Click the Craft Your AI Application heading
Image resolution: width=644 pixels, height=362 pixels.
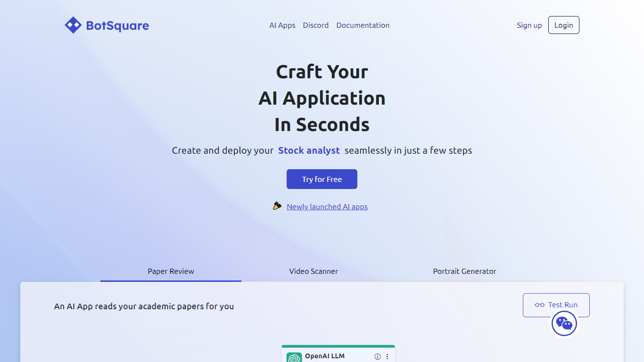[x=322, y=98]
